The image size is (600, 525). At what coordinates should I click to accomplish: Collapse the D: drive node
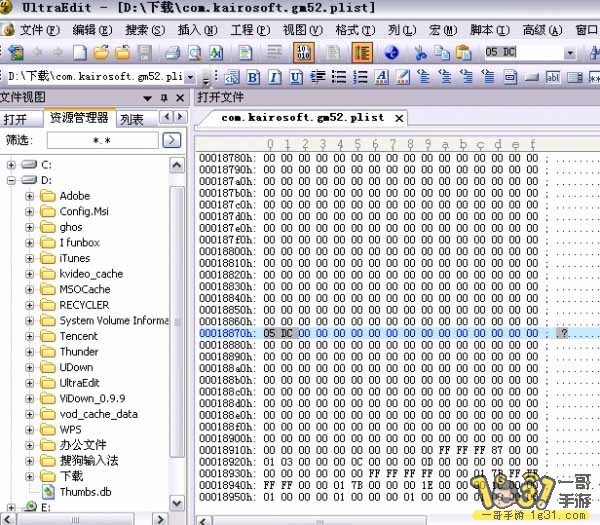11,180
